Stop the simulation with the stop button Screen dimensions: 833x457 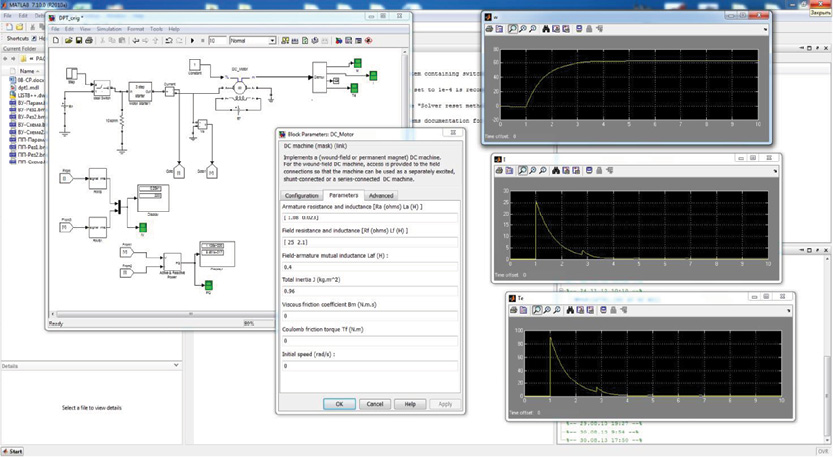tap(203, 40)
